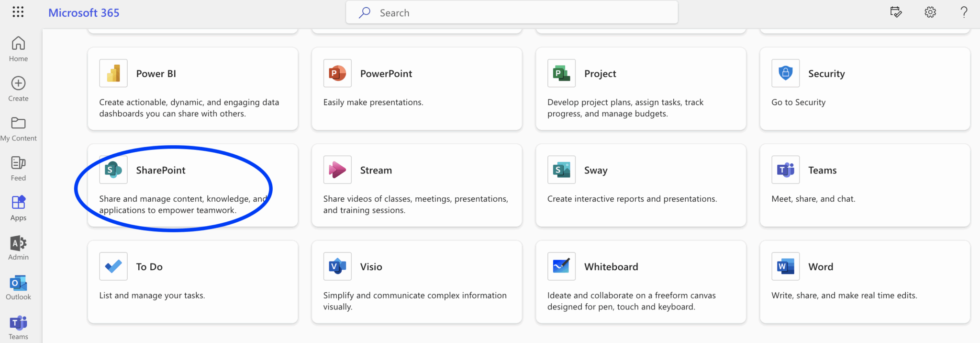Click the To Do checkmark icon

pyautogui.click(x=113, y=266)
